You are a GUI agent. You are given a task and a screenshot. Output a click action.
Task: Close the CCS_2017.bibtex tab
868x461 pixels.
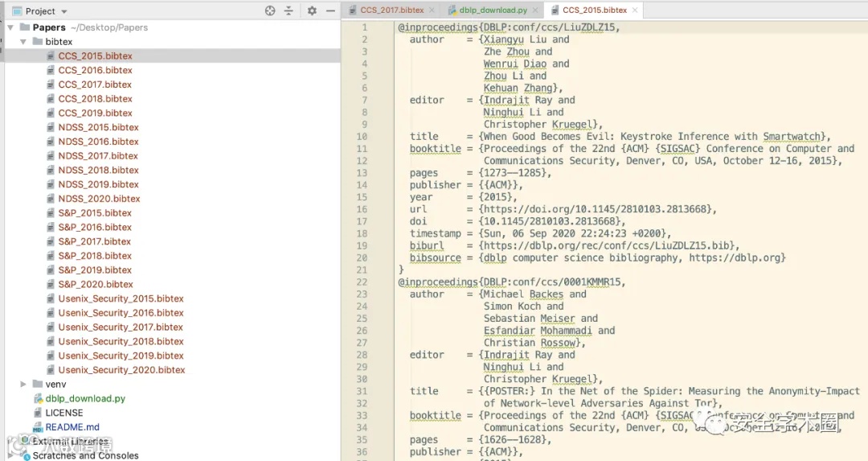tap(432, 10)
